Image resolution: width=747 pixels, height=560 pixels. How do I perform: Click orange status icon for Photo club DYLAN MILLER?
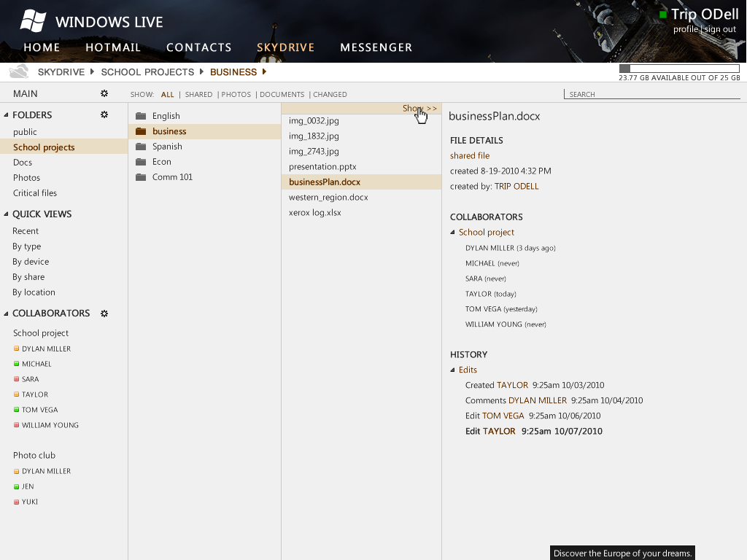click(16, 471)
